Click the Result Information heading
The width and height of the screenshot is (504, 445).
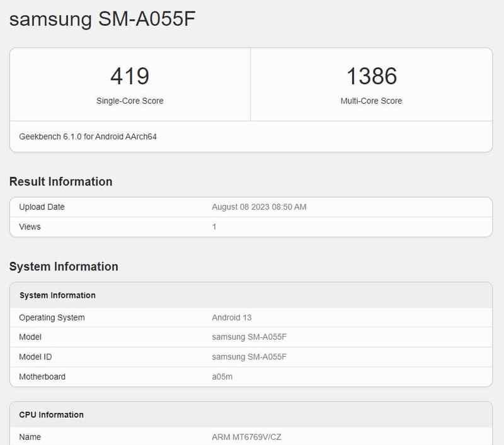[60, 182]
